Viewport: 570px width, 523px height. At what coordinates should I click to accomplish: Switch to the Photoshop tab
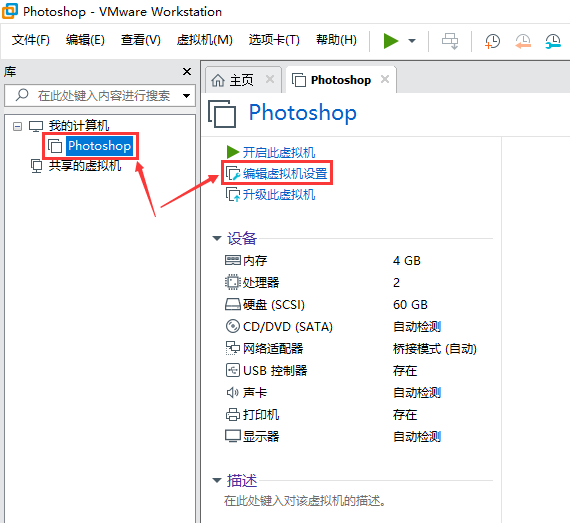341,80
